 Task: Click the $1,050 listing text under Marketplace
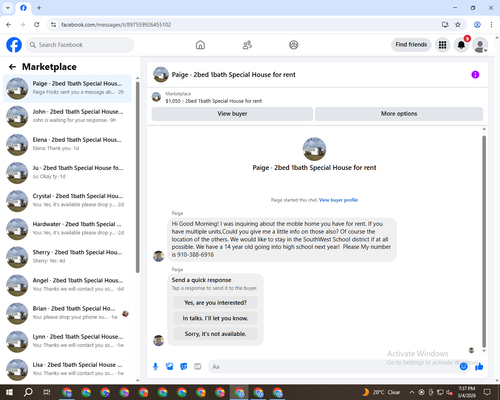(214, 101)
